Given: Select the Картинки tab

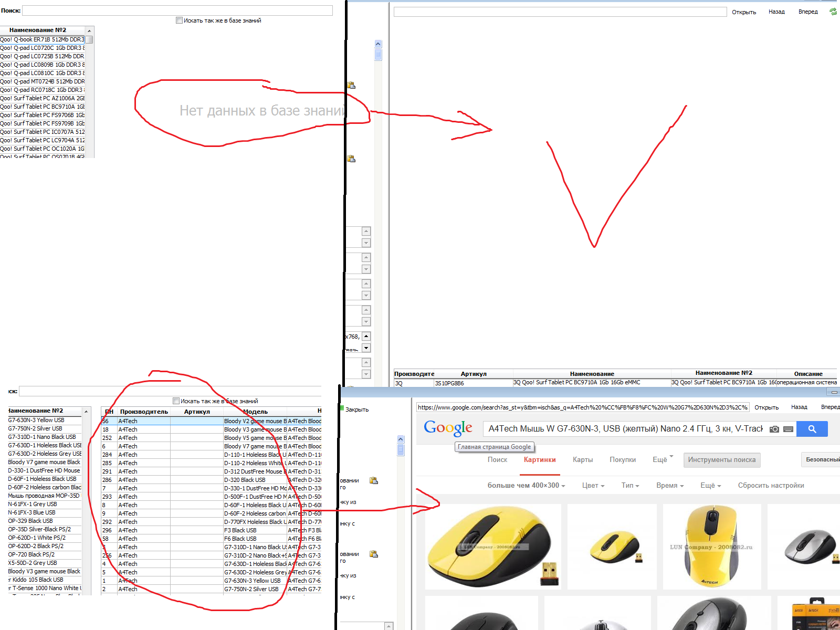Looking at the screenshot, I should tap(540, 459).
